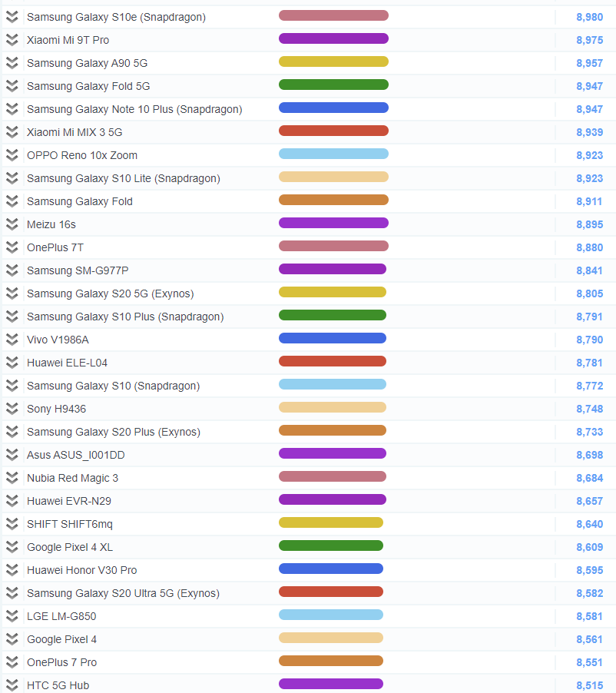
Task: Expand the Huawei ELE-L04 row chevron
Action: click(12, 363)
